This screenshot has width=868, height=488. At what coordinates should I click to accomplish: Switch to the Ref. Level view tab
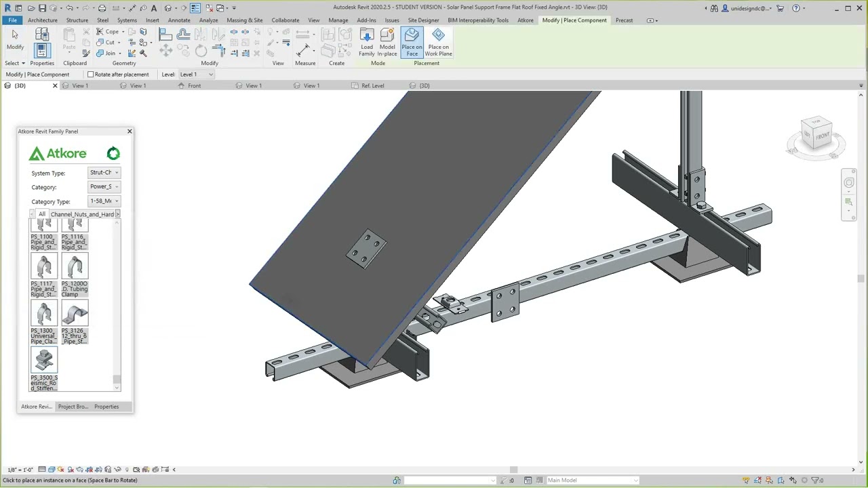(372, 86)
